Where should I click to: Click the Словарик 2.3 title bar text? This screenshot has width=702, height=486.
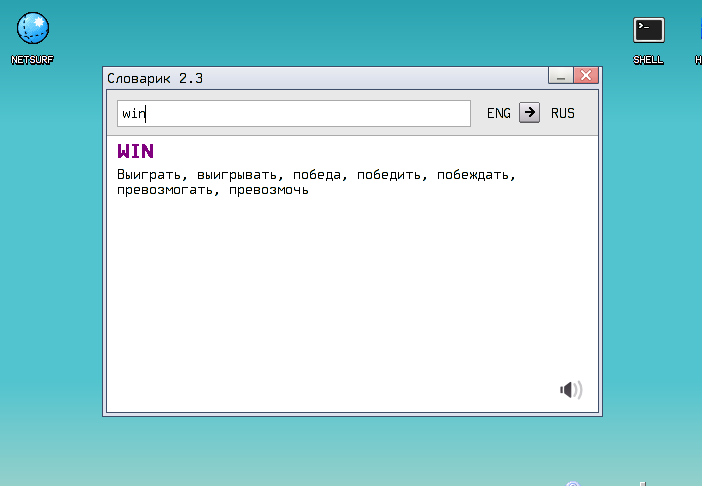tap(155, 78)
